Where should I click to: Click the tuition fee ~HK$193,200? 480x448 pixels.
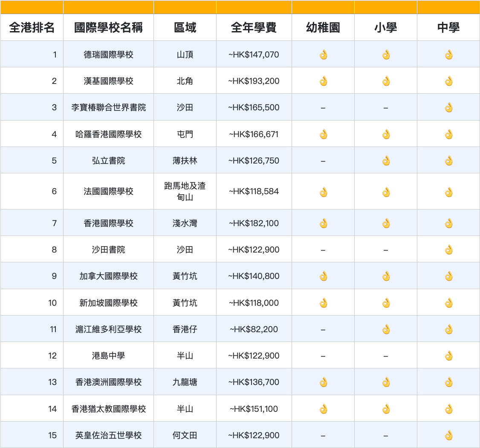[254, 81]
